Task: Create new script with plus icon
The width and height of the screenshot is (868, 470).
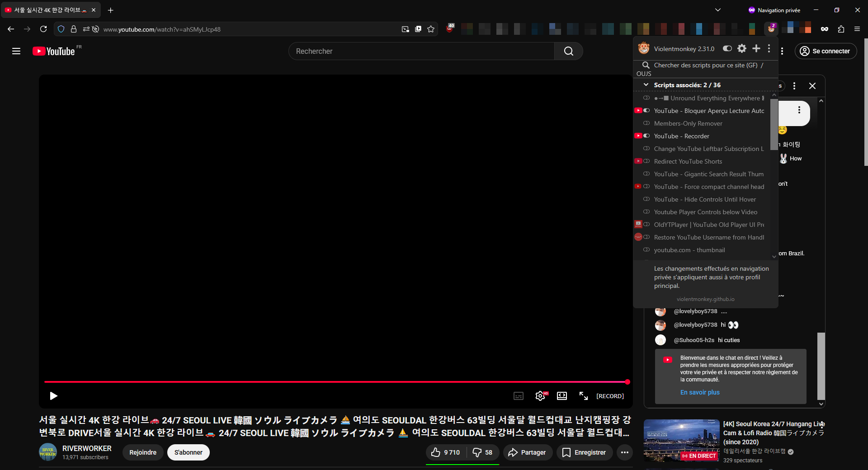Action: pyautogui.click(x=756, y=48)
